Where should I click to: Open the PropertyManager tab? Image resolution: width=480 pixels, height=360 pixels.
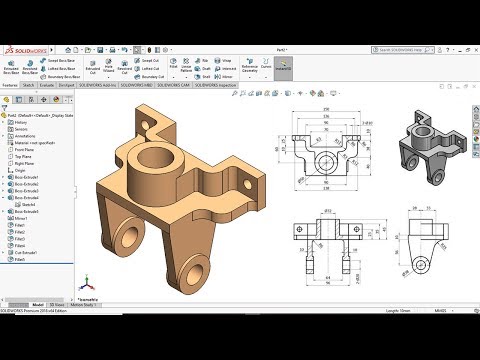point(19,99)
